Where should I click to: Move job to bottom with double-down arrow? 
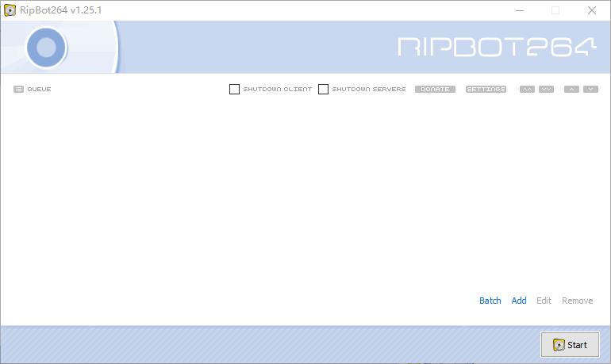point(546,89)
